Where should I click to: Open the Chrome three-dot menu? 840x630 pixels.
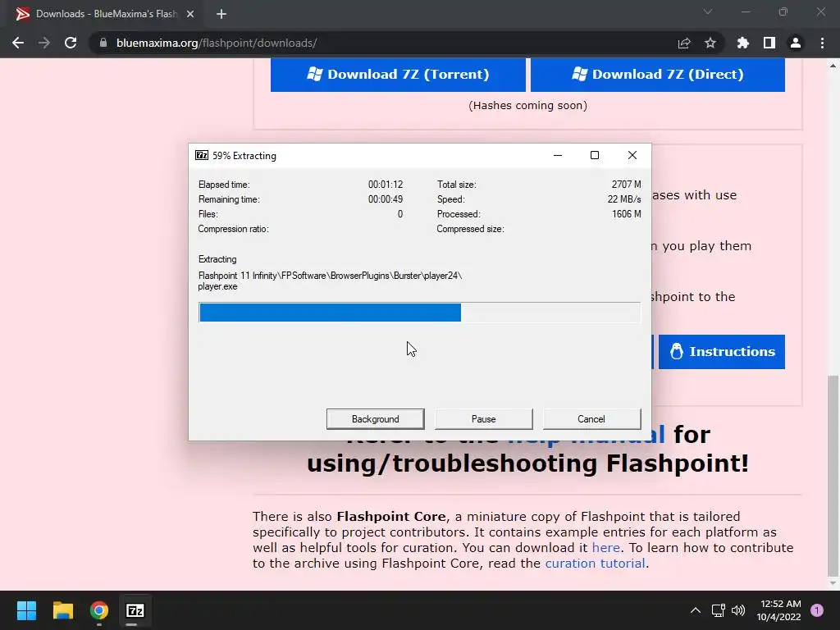[x=822, y=43]
